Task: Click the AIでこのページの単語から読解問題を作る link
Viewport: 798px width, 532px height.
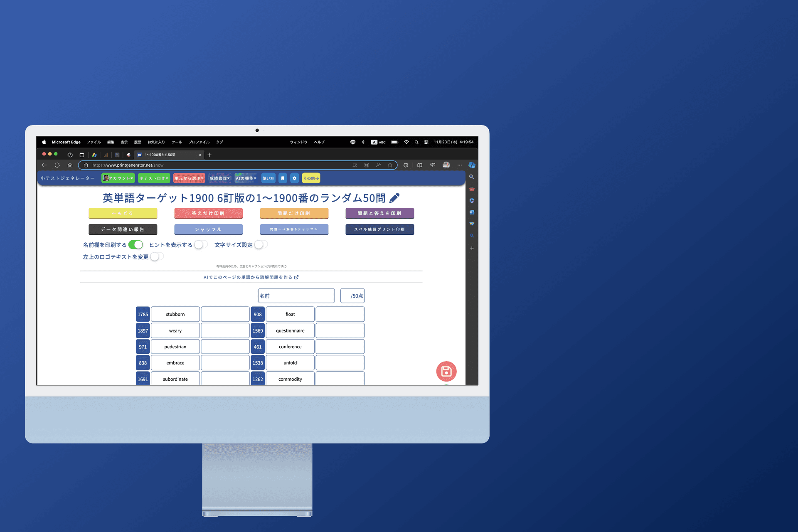Action: pos(249,277)
